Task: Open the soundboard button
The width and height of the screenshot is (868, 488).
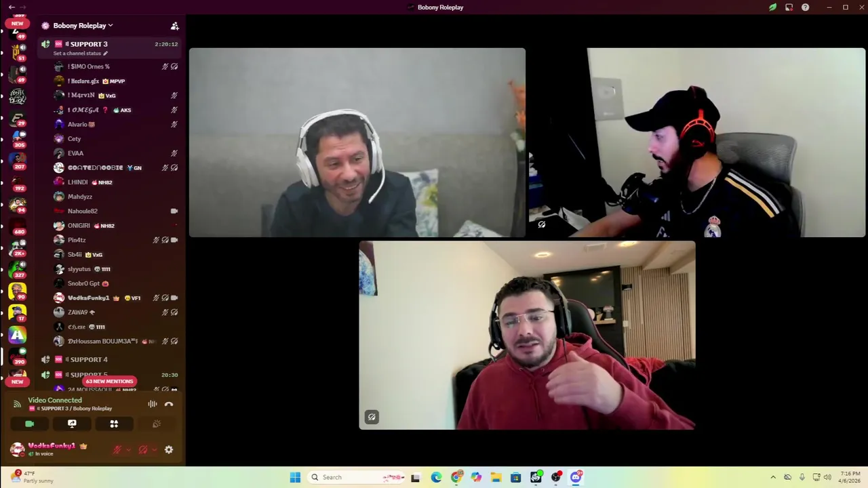Action: (157, 424)
